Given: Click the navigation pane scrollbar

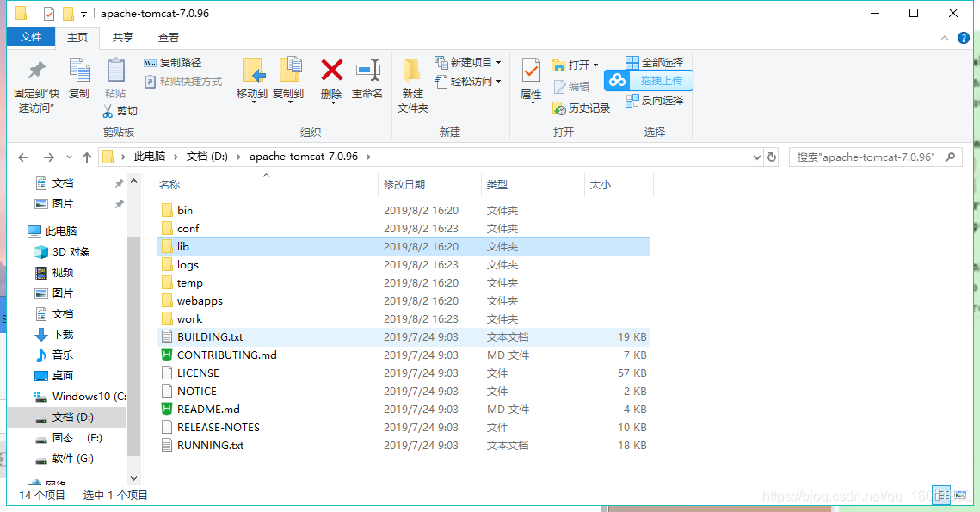Looking at the screenshot, I should [133, 344].
